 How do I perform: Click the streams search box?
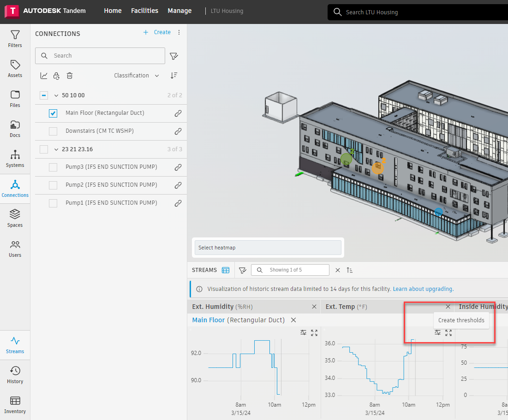(290, 270)
